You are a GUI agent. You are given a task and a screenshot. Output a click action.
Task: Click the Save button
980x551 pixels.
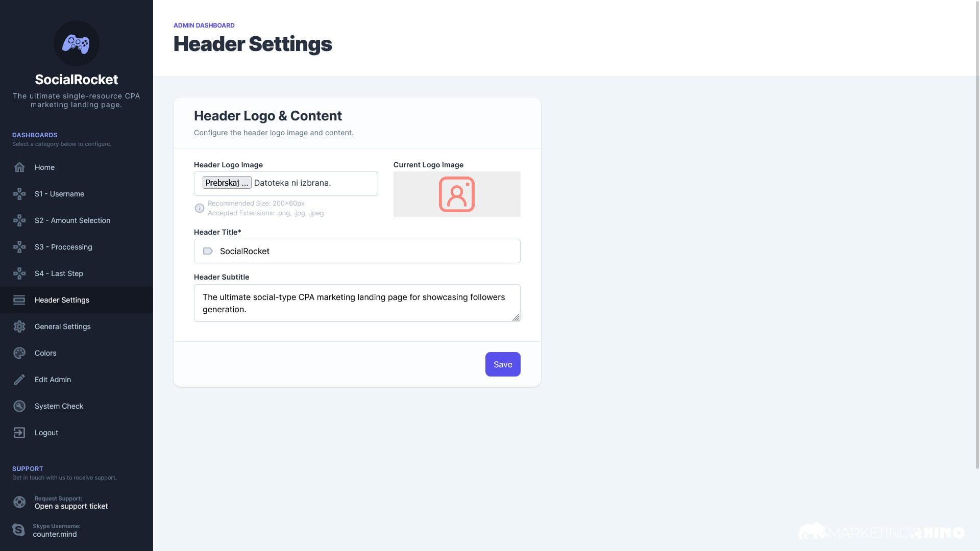(503, 364)
